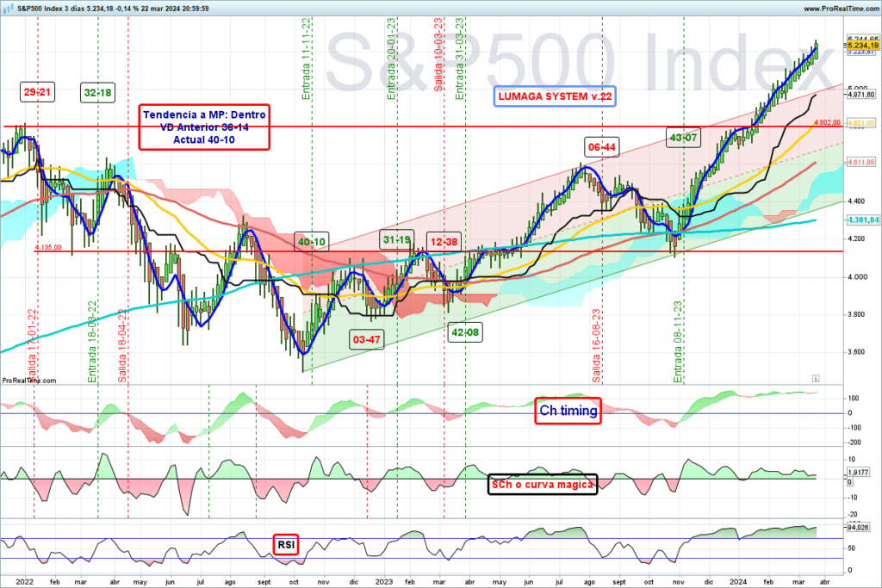Open the www.ProRealTime.com link

pyautogui.click(x=841, y=9)
